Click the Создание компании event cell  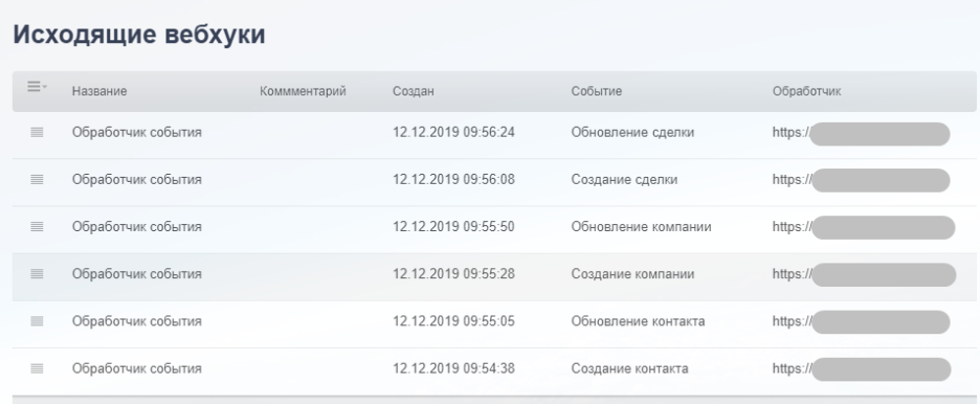(632, 275)
